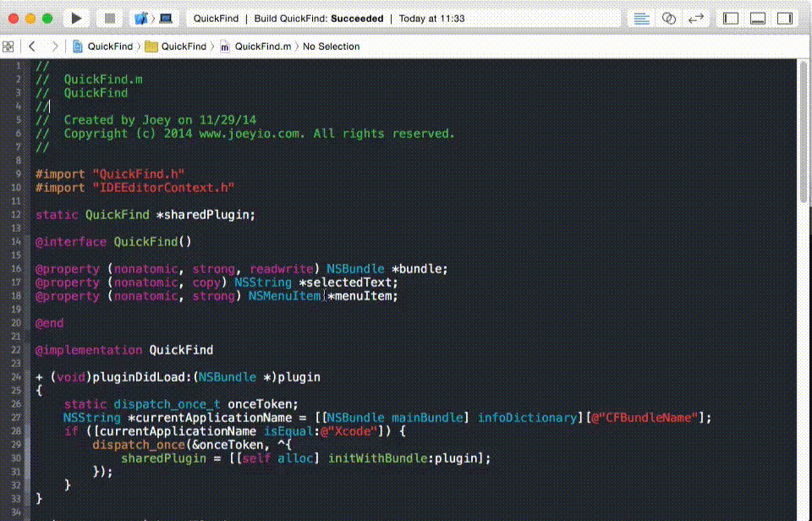
Task: Show the Debug area panel
Action: click(758, 18)
